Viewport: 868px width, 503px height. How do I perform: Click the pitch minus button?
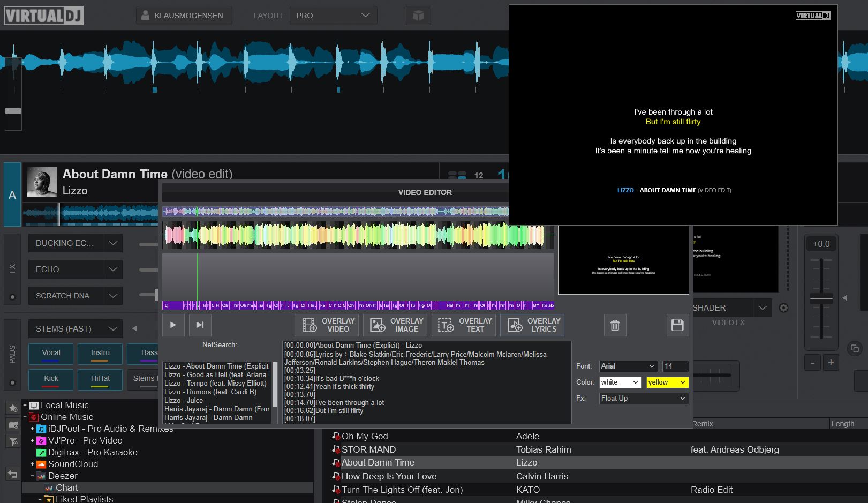(x=812, y=363)
